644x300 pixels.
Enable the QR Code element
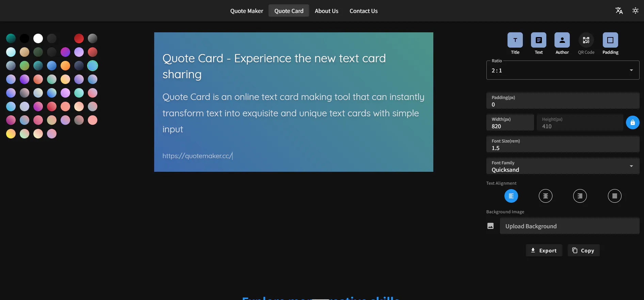[x=586, y=40]
